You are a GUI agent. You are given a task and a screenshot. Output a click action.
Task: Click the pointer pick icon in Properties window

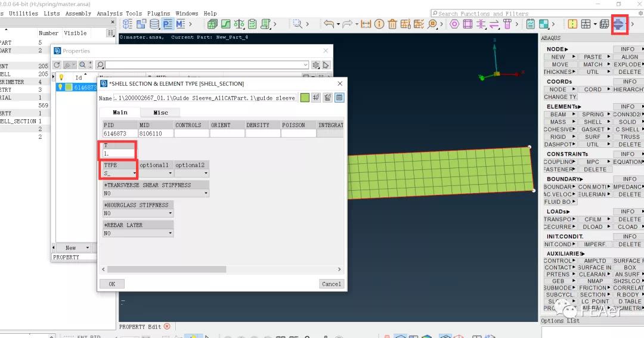coord(326,65)
